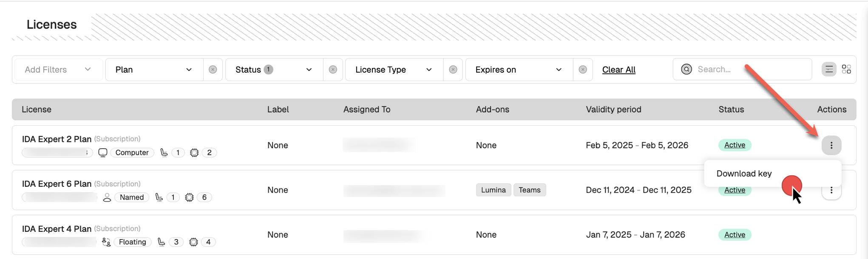This screenshot has width=868, height=259.
Task: Open actions menu for IDA Expert 2 Plan
Action: 831,145
